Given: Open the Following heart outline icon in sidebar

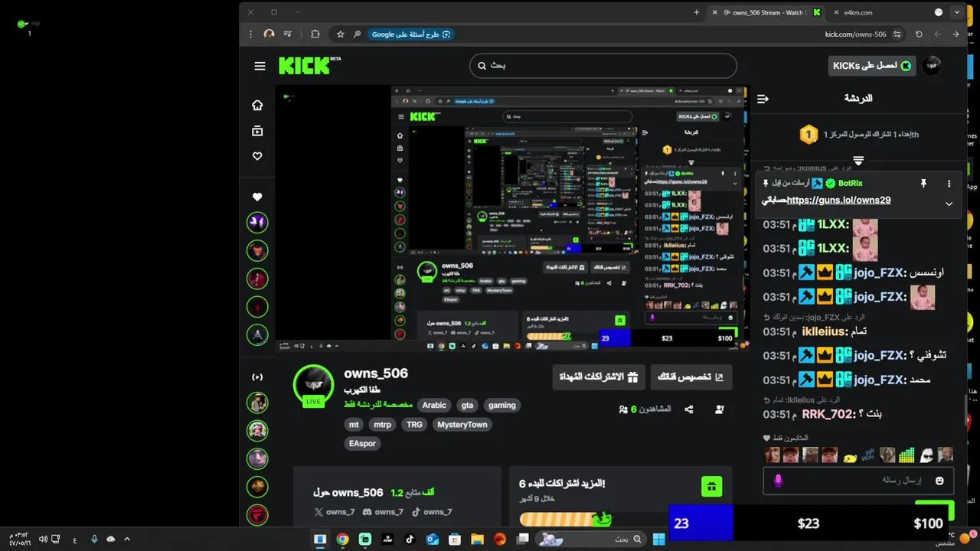Looking at the screenshot, I should [257, 156].
